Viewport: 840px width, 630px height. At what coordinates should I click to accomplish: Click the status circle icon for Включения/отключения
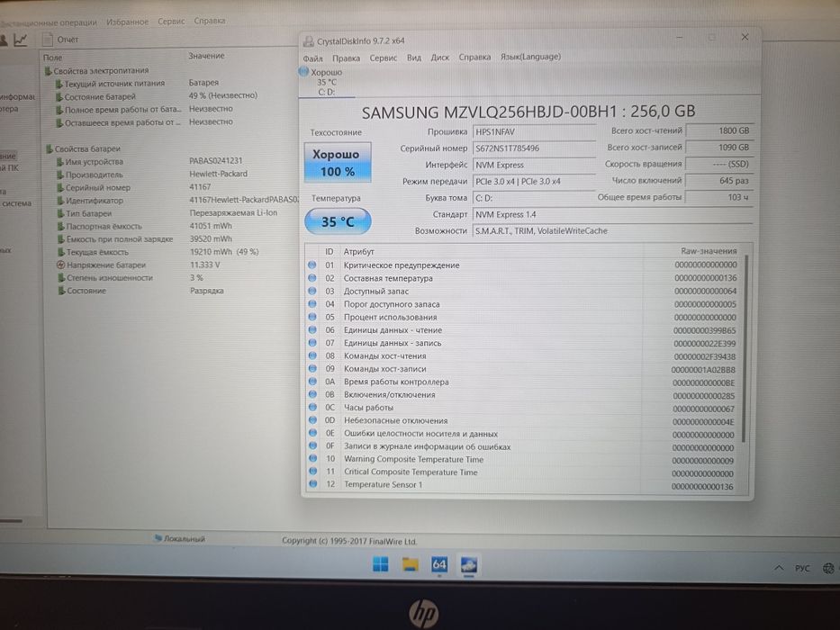[x=312, y=394]
